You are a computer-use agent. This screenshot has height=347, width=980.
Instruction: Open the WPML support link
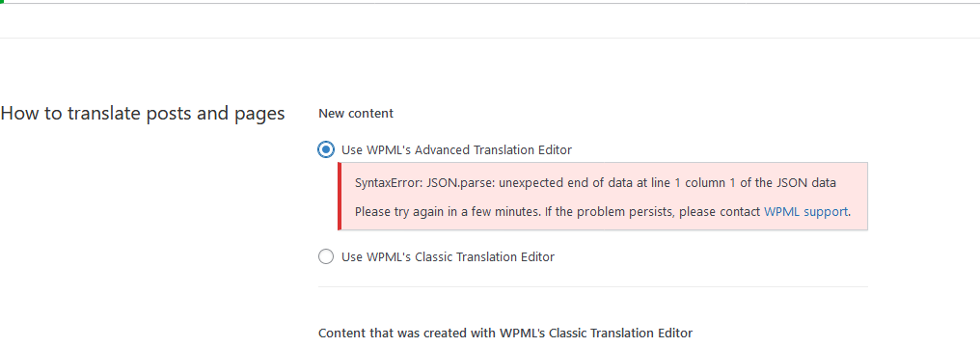(806, 211)
